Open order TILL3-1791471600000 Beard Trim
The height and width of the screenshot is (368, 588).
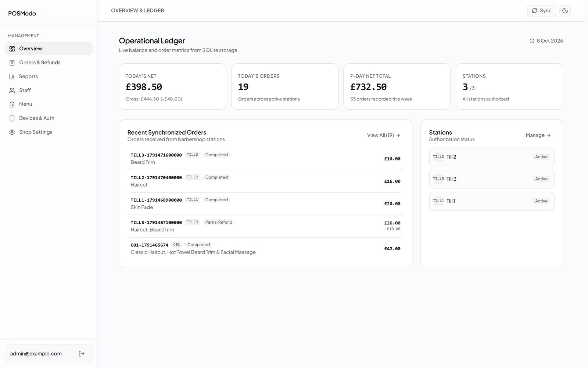(x=265, y=159)
